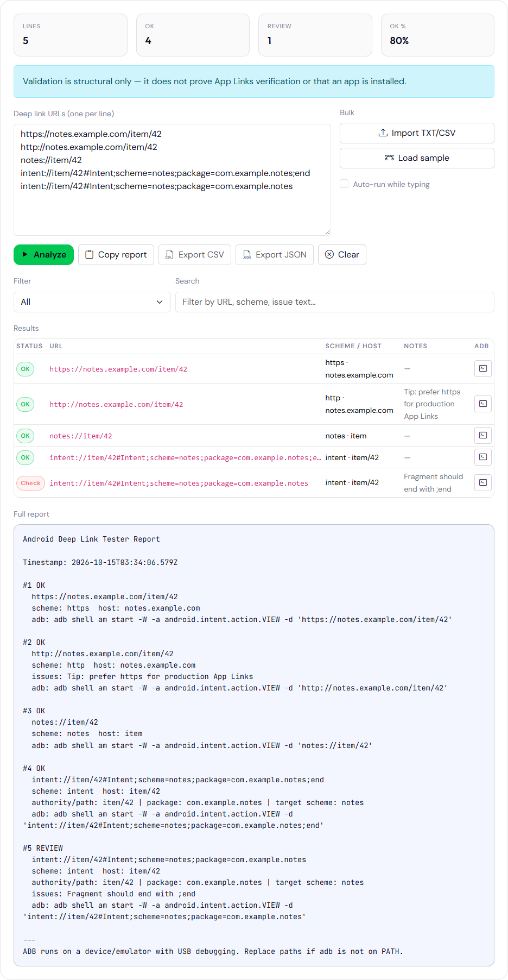508x980 pixels.
Task: Copy ADB command for Check intent row
Action: (482, 482)
